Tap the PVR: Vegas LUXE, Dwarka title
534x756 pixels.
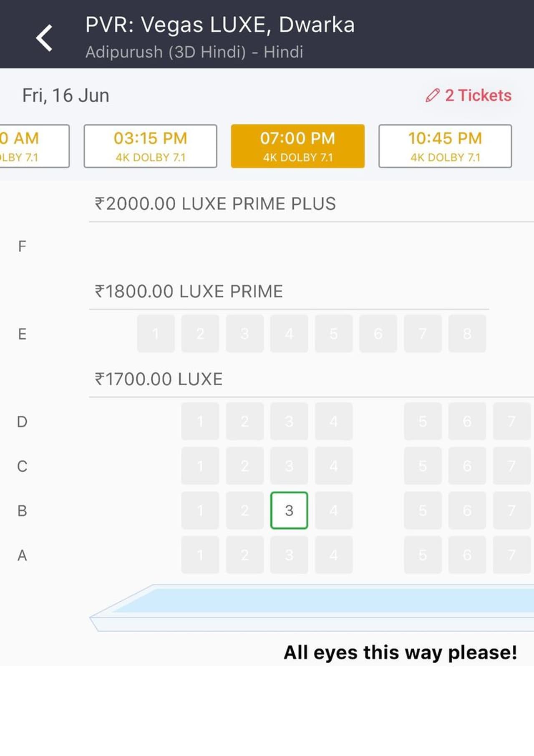click(220, 25)
